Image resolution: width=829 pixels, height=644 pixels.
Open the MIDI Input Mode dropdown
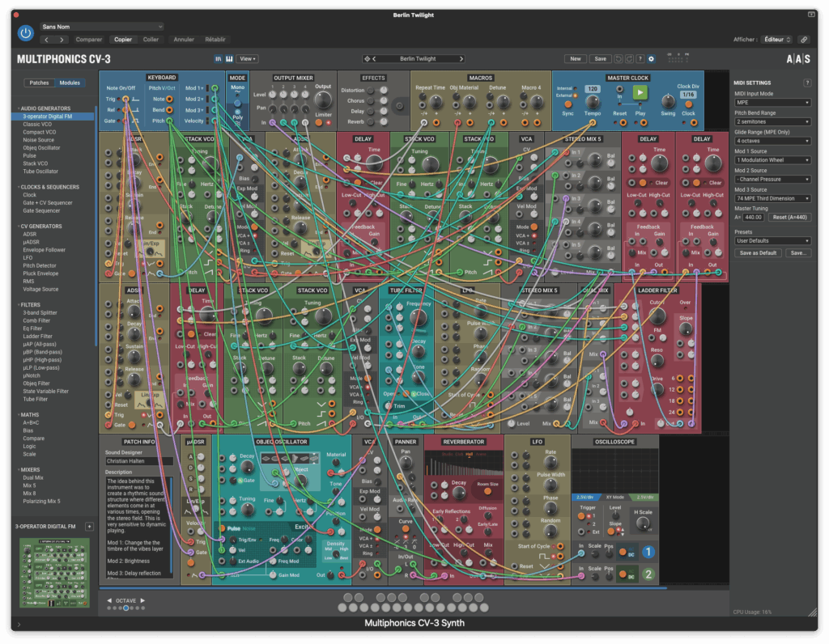click(x=772, y=103)
